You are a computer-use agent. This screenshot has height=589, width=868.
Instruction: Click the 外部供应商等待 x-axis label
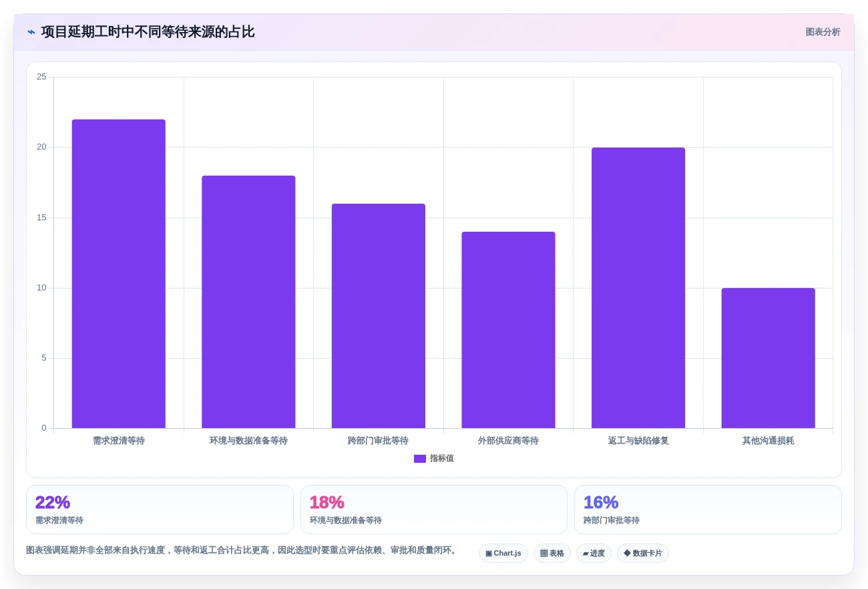(508, 441)
